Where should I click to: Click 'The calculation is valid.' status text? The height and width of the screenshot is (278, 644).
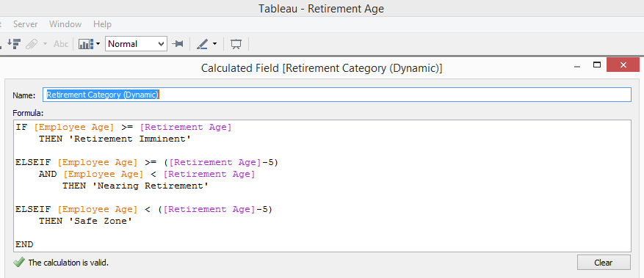coord(68,263)
